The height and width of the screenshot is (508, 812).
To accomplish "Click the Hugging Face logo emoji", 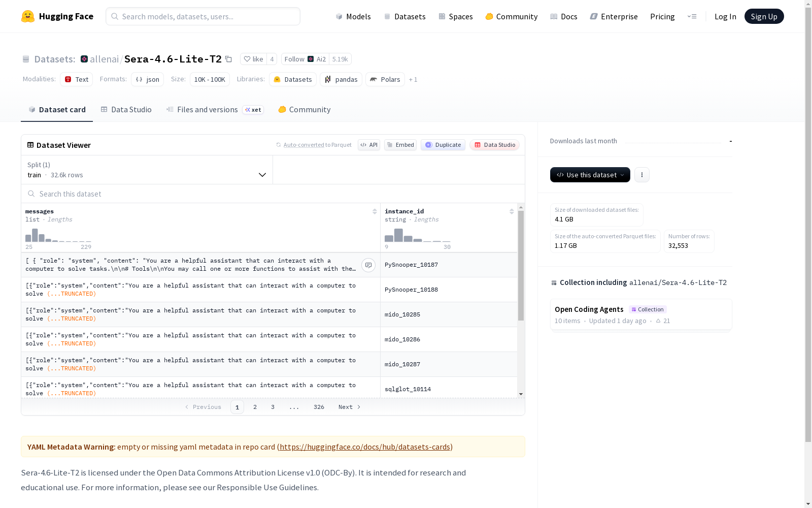I will pos(28,16).
